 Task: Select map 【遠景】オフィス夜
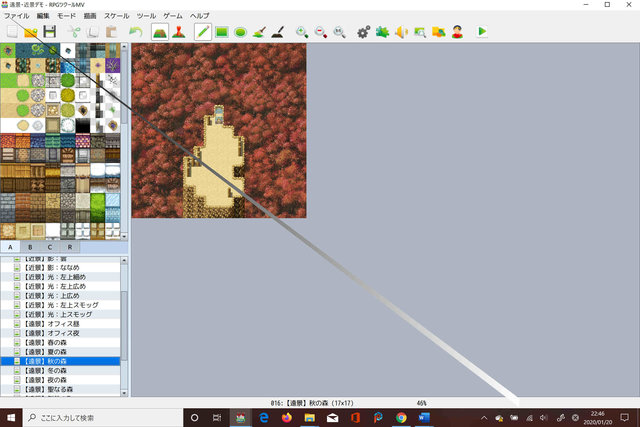coord(60,333)
